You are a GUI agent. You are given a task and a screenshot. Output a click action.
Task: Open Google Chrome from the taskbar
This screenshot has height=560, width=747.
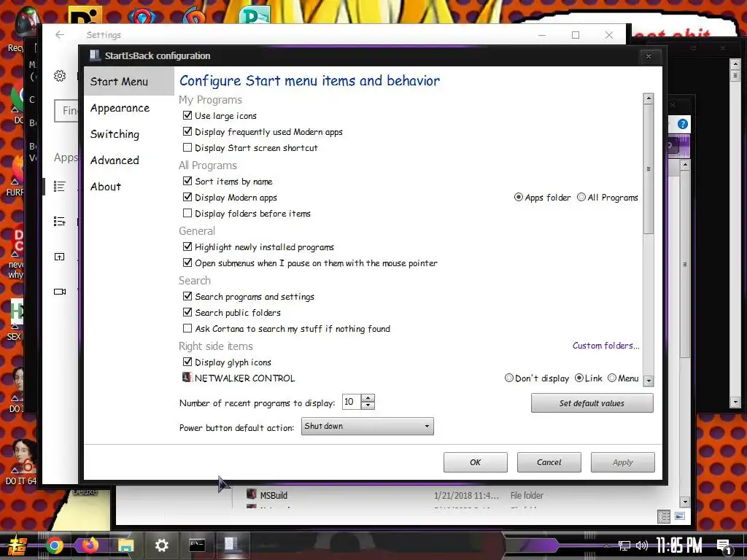[x=54, y=545]
